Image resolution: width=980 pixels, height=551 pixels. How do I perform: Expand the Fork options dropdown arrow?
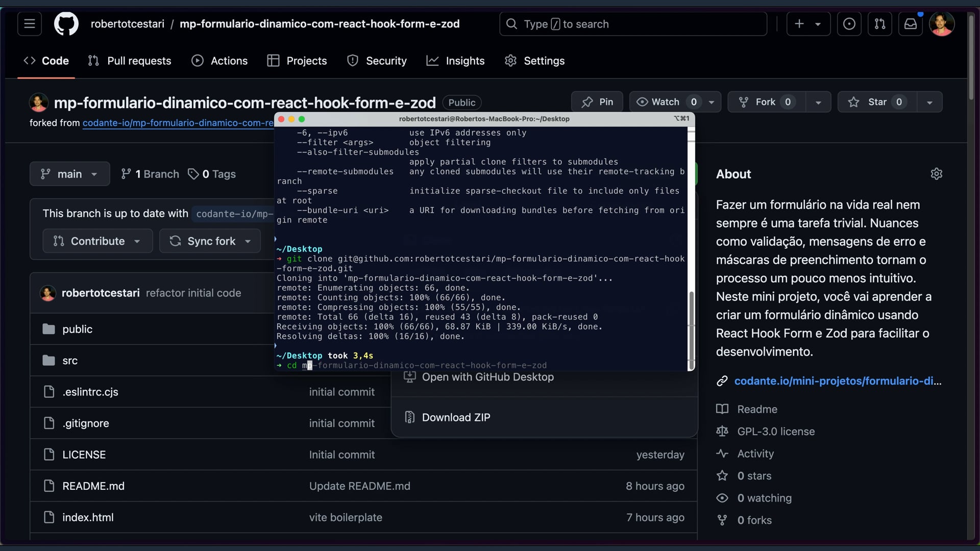pos(818,102)
